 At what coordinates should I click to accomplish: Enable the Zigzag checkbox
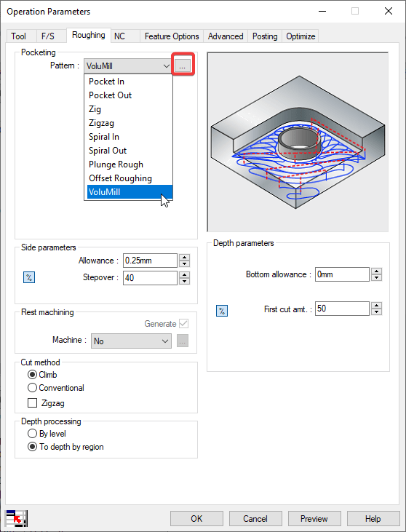(x=33, y=403)
